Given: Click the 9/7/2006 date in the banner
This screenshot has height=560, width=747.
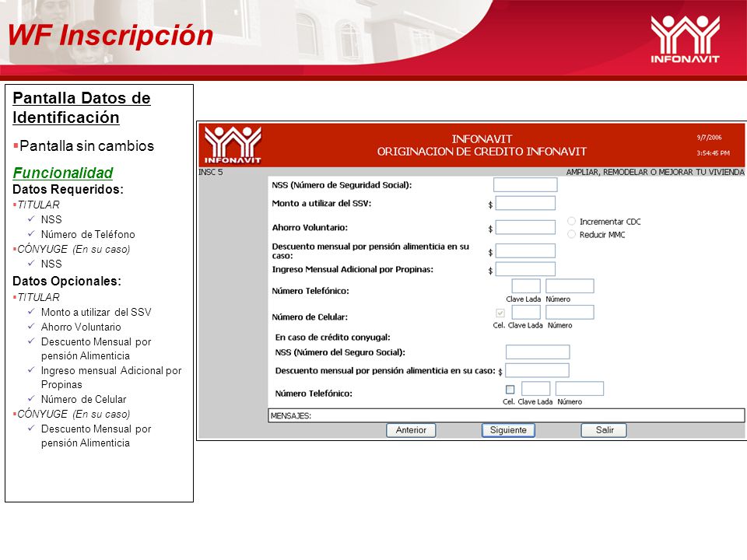Looking at the screenshot, I should point(709,138).
